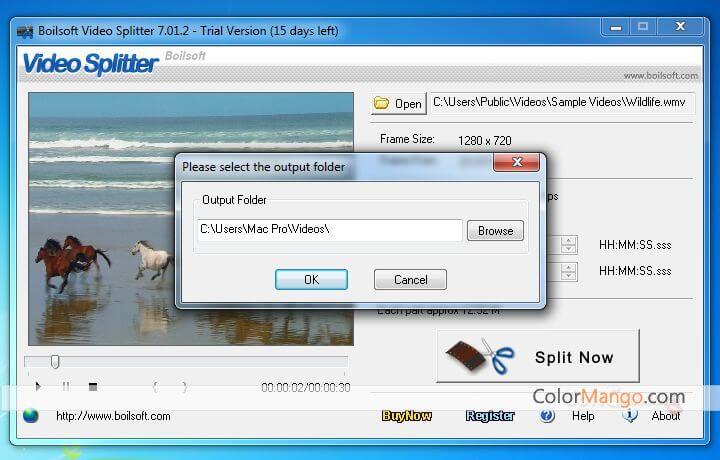
Task: Click the Split Now film and scissors button
Action: click(x=538, y=357)
